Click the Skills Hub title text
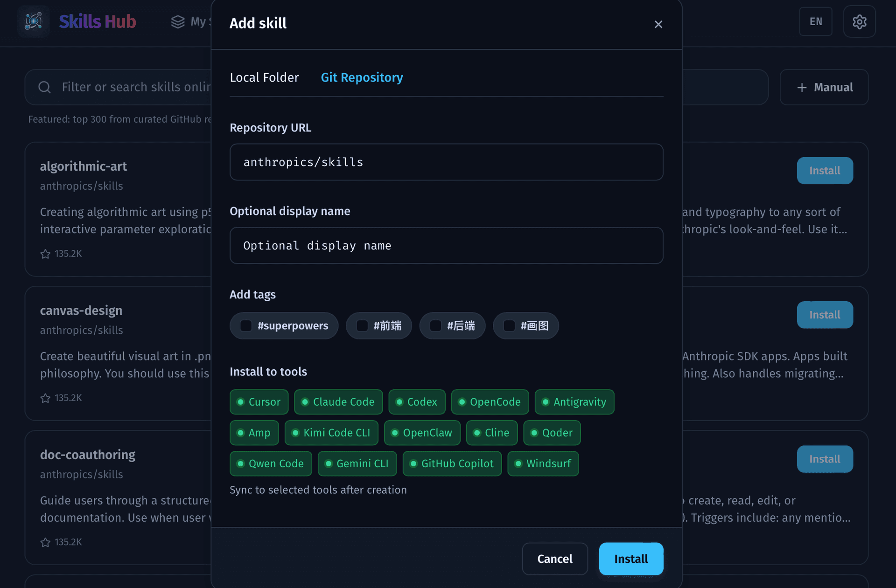Viewport: 896px width, 588px height. [98, 21]
